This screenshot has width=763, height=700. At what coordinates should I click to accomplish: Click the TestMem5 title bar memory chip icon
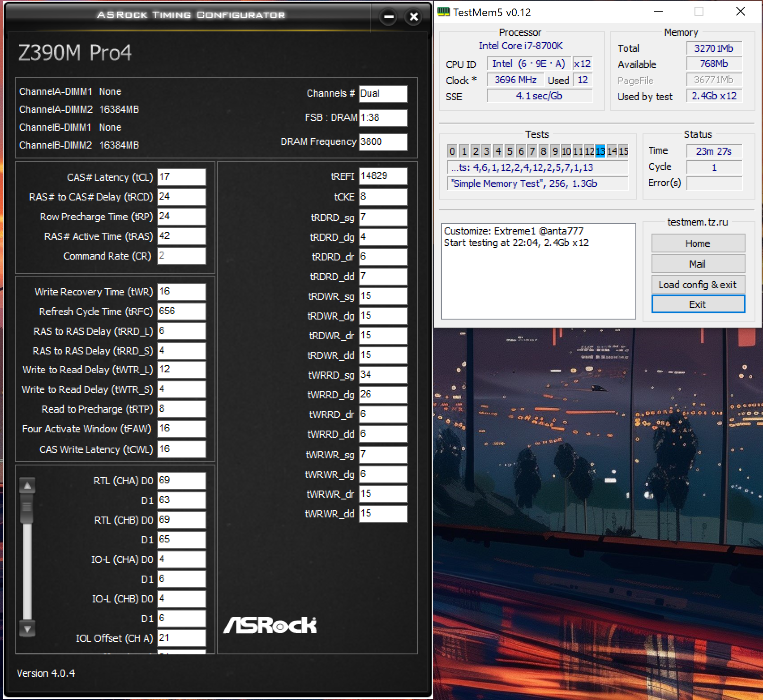pyautogui.click(x=443, y=12)
